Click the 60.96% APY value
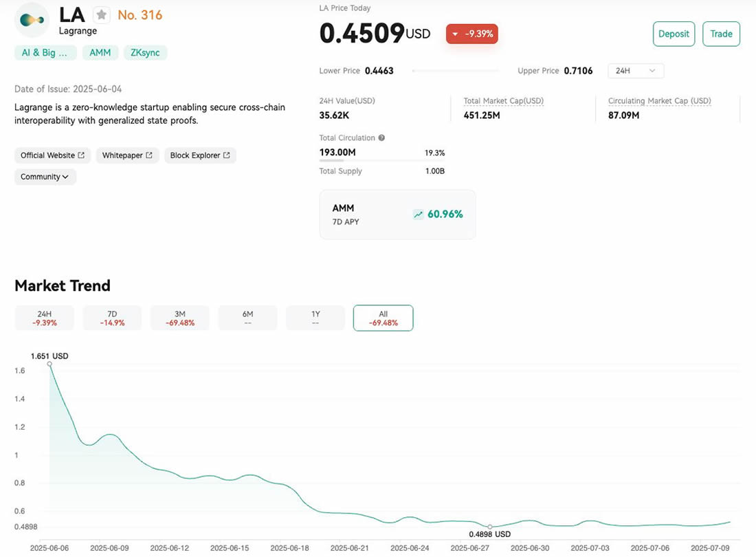Screen dimensions: 756x557 point(445,214)
